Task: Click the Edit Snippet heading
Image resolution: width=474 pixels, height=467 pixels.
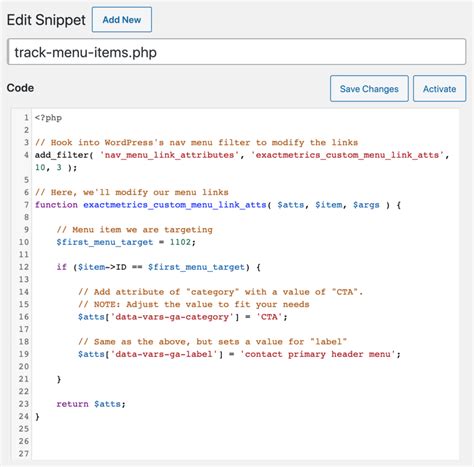Action: point(46,20)
